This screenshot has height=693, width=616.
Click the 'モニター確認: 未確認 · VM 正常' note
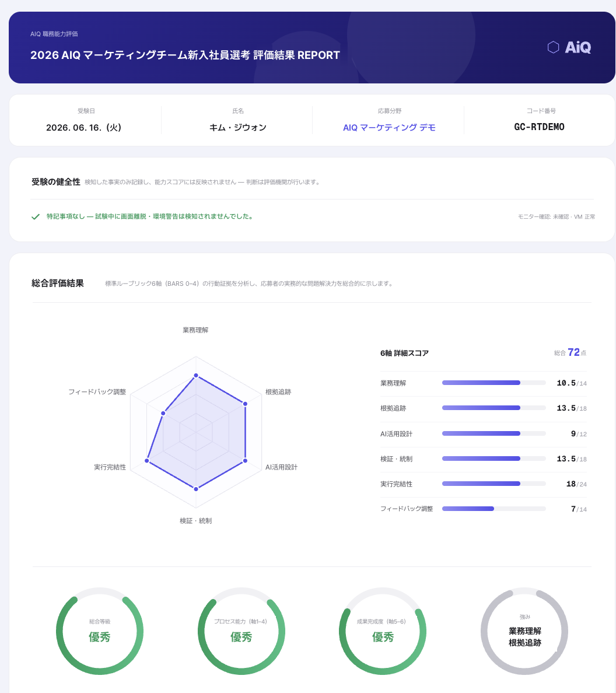[556, 216]
